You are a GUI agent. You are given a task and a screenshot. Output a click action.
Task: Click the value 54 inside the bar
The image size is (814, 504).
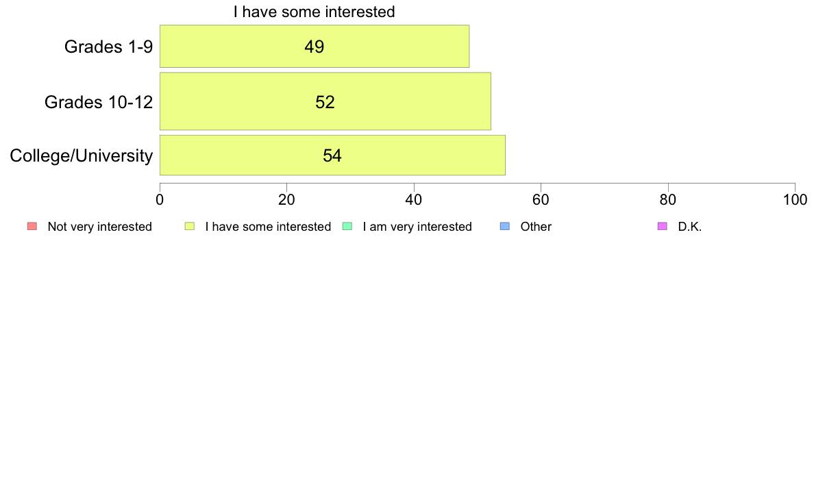point(332,155)
